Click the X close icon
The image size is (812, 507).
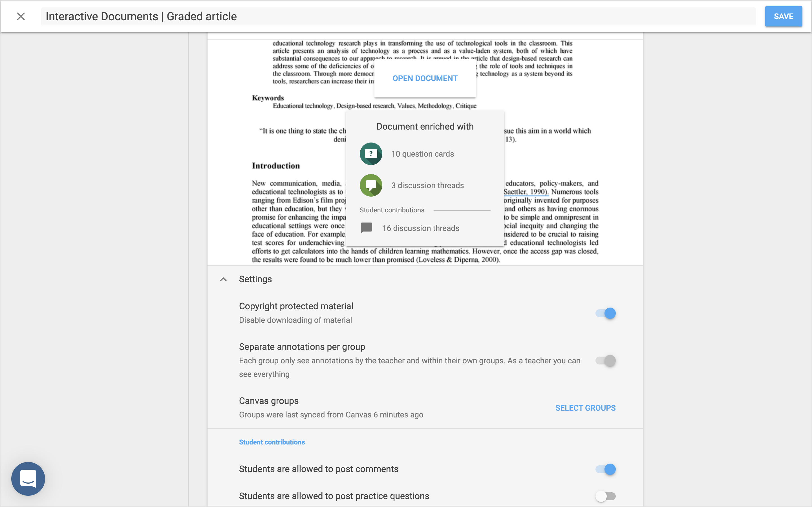click(x=21, y=16)
